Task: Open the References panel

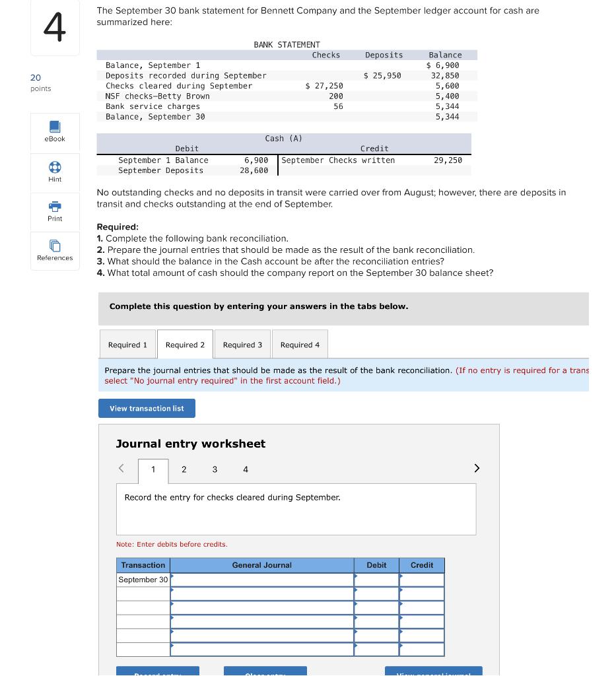Action: pos(55,250)
